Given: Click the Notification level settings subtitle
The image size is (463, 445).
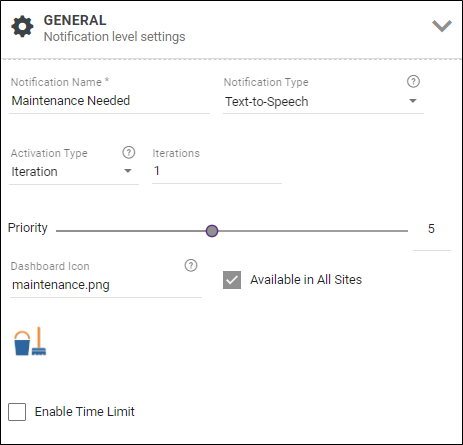Looking at the screenshot, I should tap(115, 37).
